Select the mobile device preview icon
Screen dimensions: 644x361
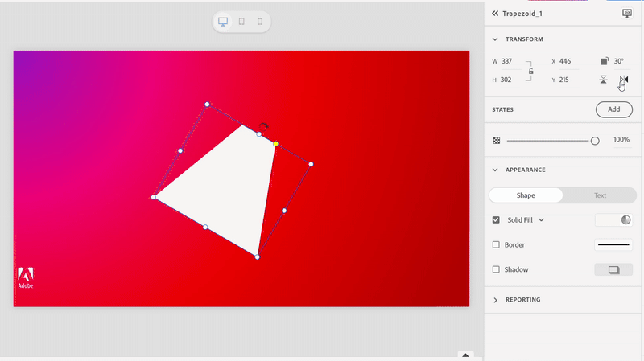260,22
